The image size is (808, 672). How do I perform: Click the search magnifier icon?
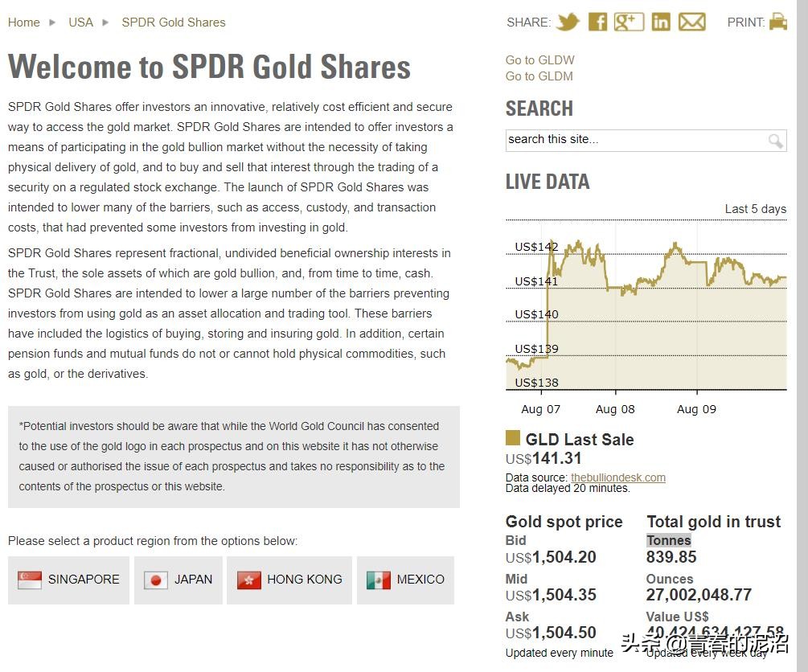775,141
